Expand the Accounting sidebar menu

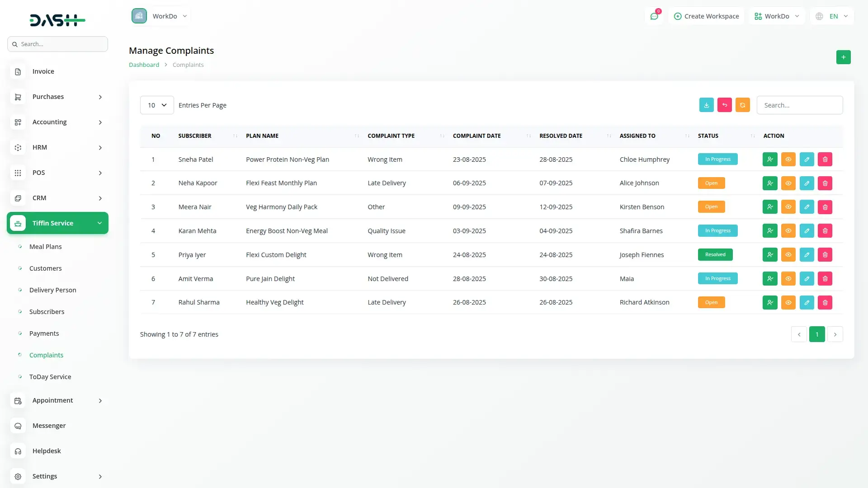pos(57,122)
